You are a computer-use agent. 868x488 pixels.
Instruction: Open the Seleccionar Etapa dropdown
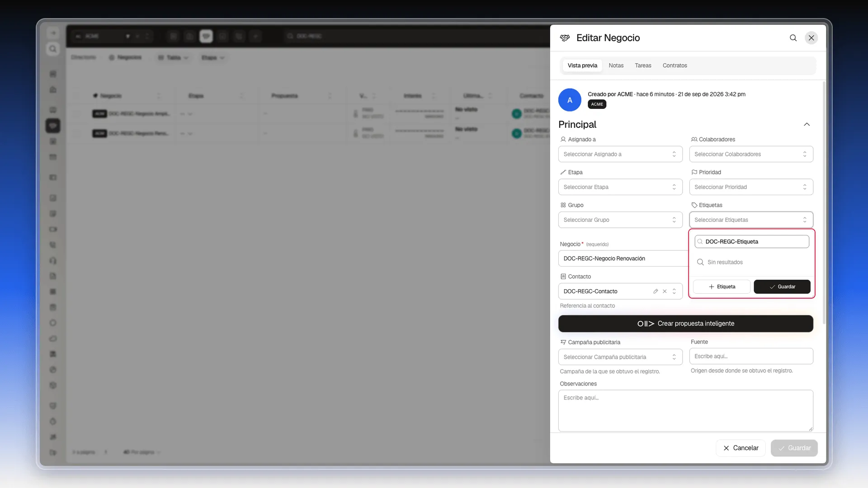point(620,187)
